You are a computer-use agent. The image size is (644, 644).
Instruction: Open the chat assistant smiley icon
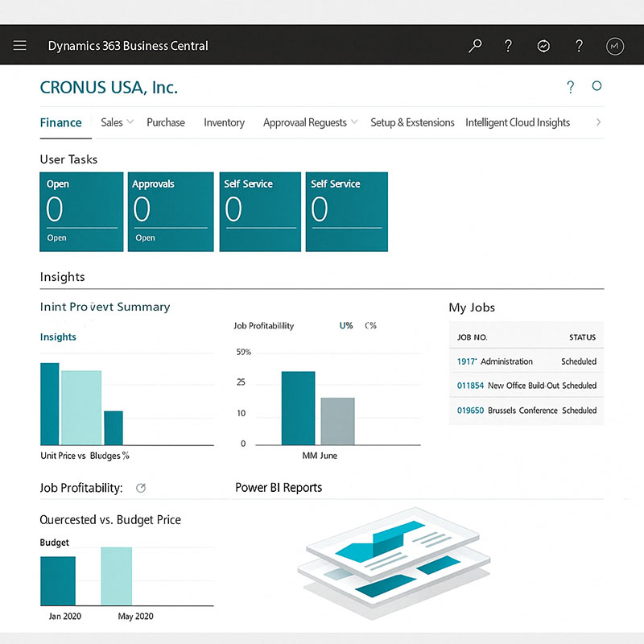pos(543,46)
